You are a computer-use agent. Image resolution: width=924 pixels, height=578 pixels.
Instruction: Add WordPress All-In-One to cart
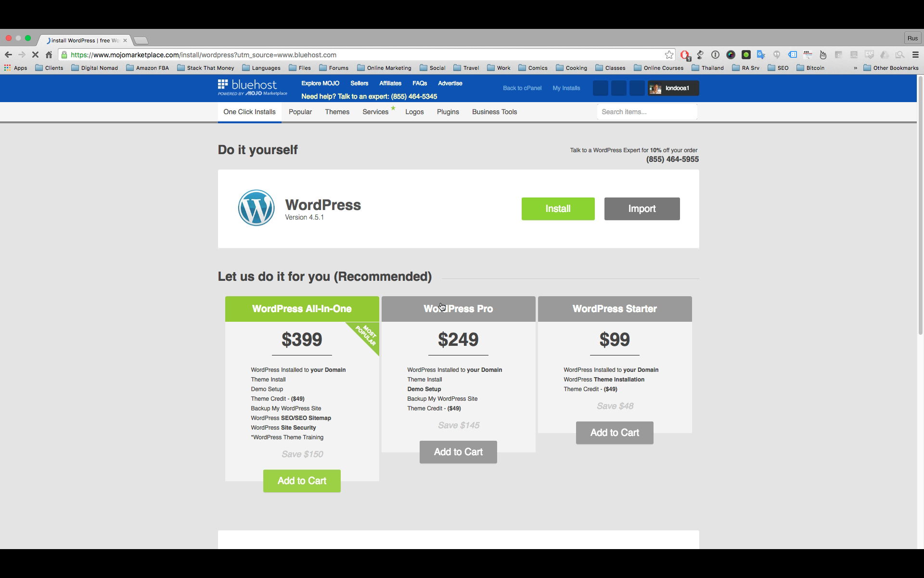[x=301, y=480]
